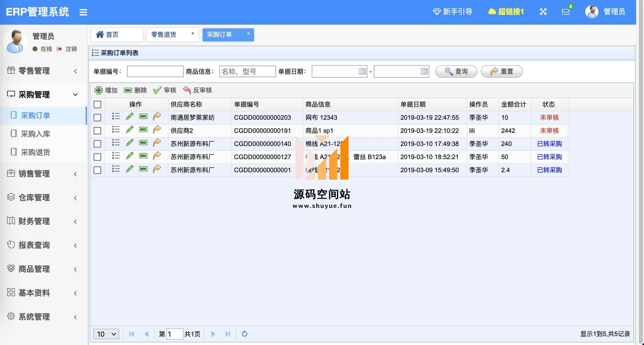Check row CGDD00000000001 checkbox
644x345 pixels.
(x=97, y=170)
